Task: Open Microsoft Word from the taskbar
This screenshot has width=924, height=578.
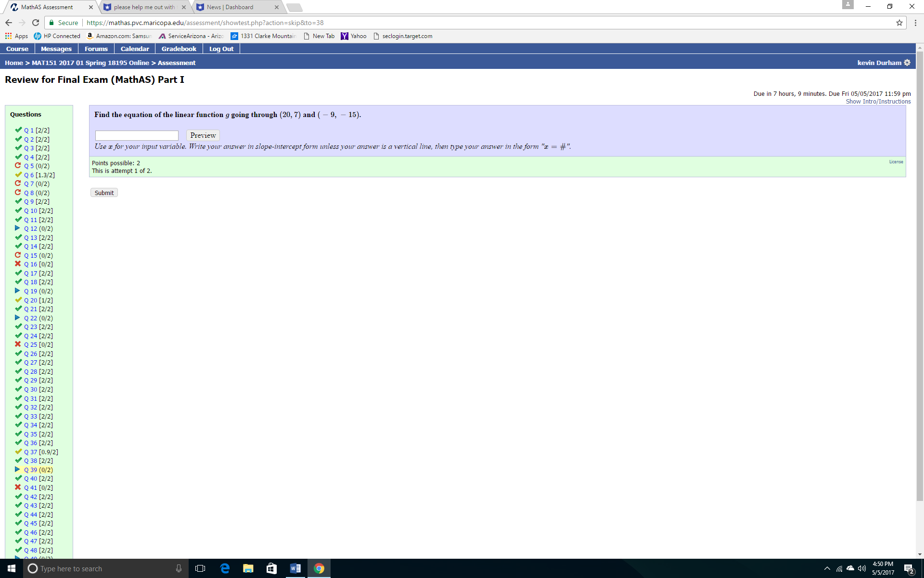Action: click(x=295, y=568)
